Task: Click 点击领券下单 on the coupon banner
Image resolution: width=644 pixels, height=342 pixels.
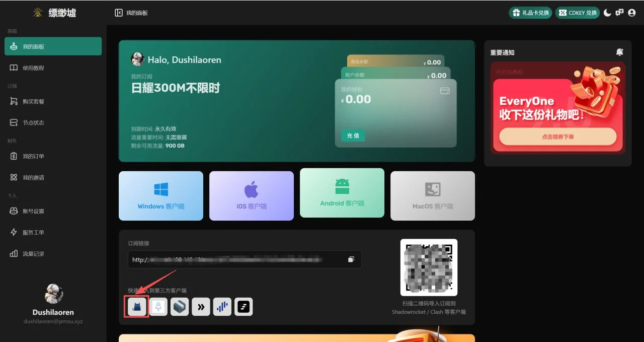Action: coord(557,136)
